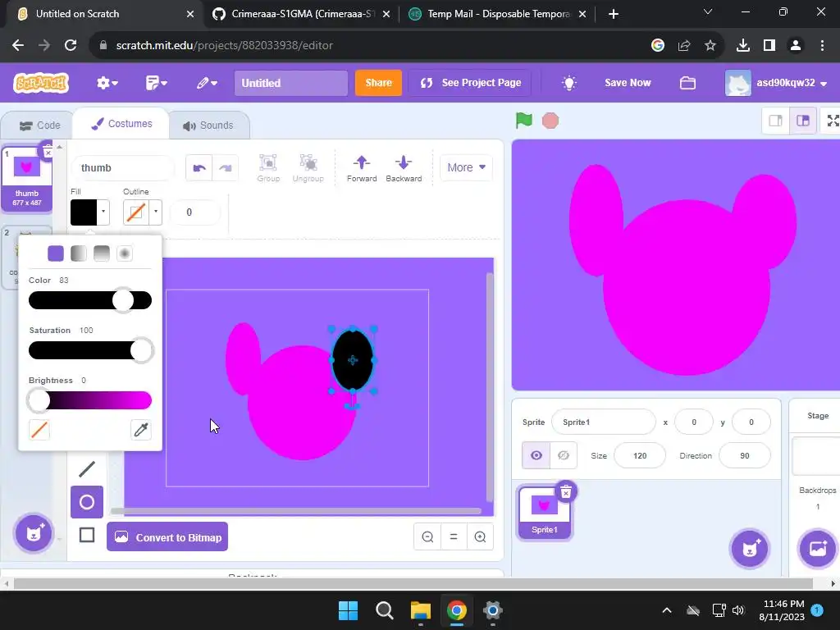Reset canvas zoom

point(454,536)
